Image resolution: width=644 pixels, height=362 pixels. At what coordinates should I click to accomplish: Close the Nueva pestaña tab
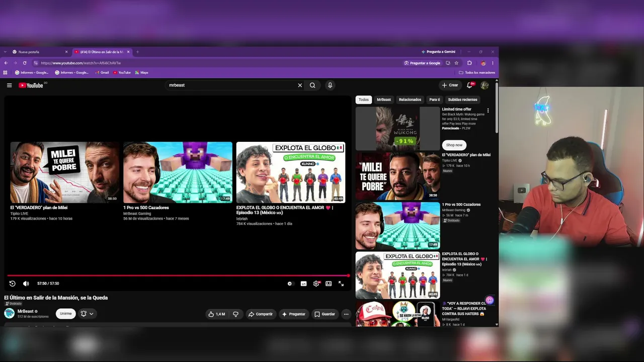[x=66, y=52]
